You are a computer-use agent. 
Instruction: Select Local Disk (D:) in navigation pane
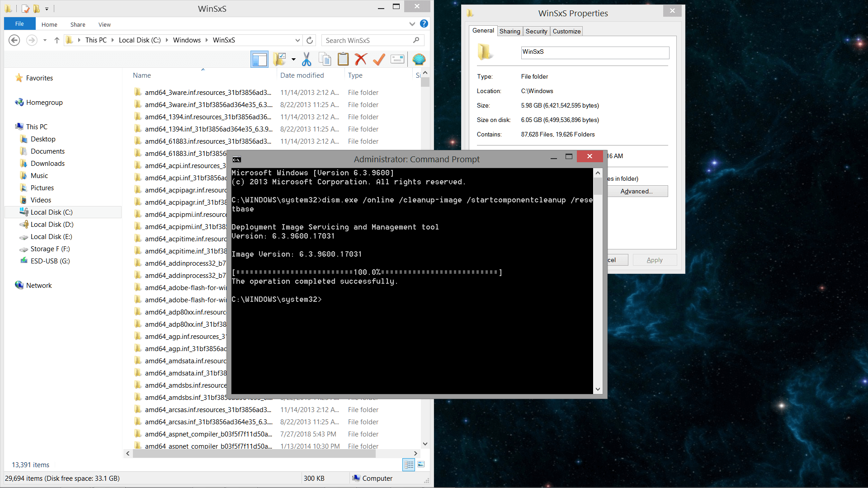coord(52,225)
